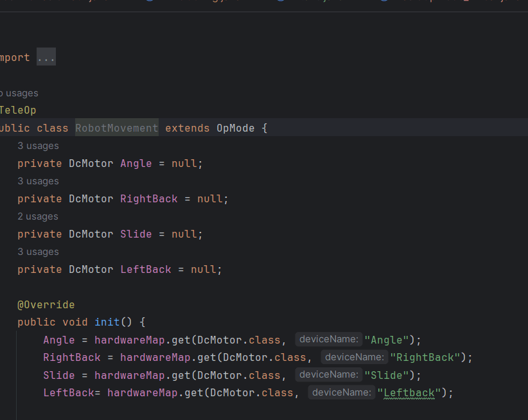Open the 3 usages hint above the LeftBack field
Screen dimensions: 528x420
click(x=38, y=252)
